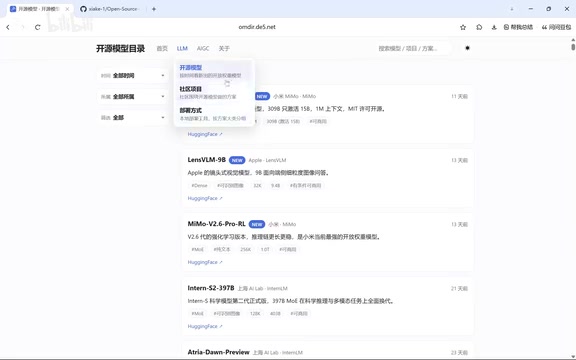Choose 社区项目 in the LLM dropdown
Viewport: 576px width, 360px height.
pyautogui.click(x=214, y=93)
